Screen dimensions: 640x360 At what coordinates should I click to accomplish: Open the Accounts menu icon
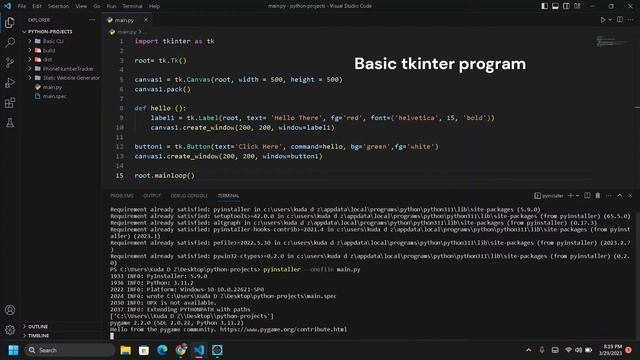(10, 310)
